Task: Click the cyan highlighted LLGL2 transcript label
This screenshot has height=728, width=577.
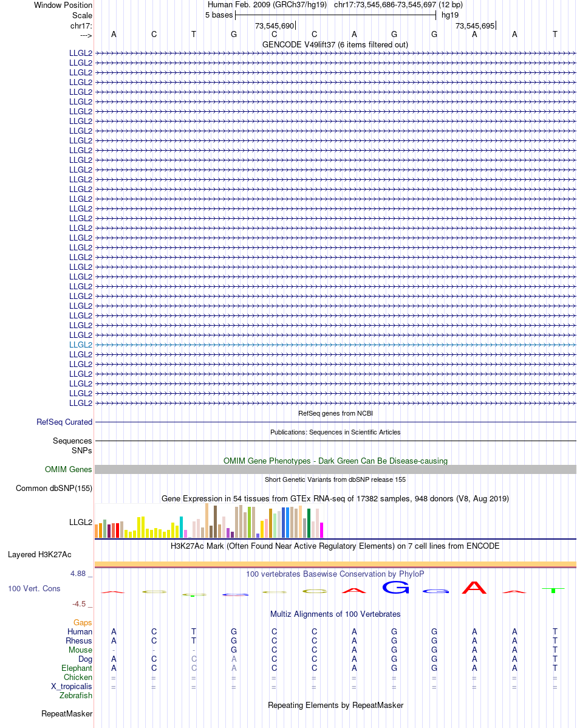Action: (81, 345)
